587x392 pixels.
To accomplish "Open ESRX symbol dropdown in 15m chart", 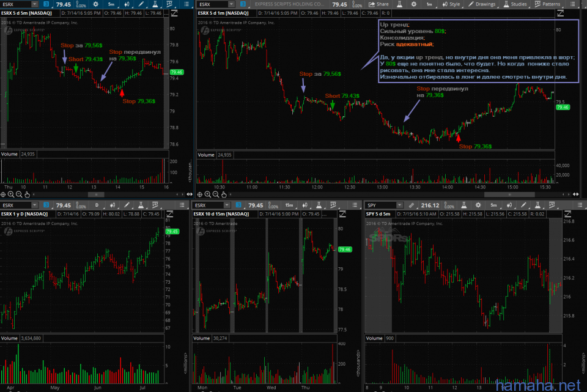I will point(227,205).
